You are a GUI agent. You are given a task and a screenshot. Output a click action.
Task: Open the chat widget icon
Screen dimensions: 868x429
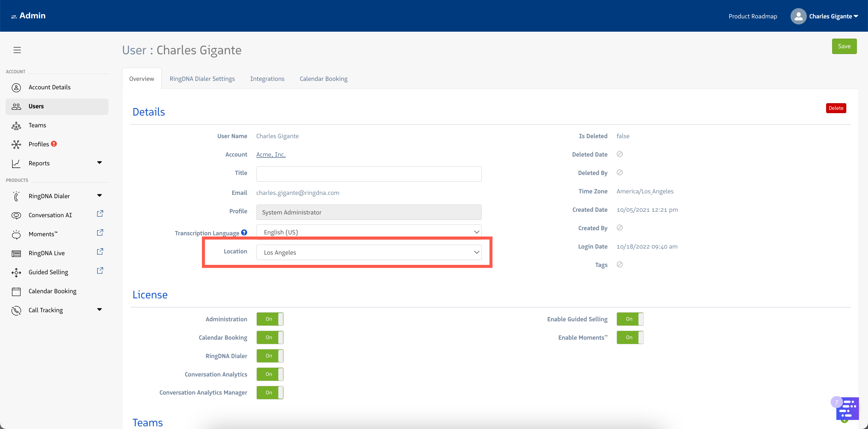847,408
